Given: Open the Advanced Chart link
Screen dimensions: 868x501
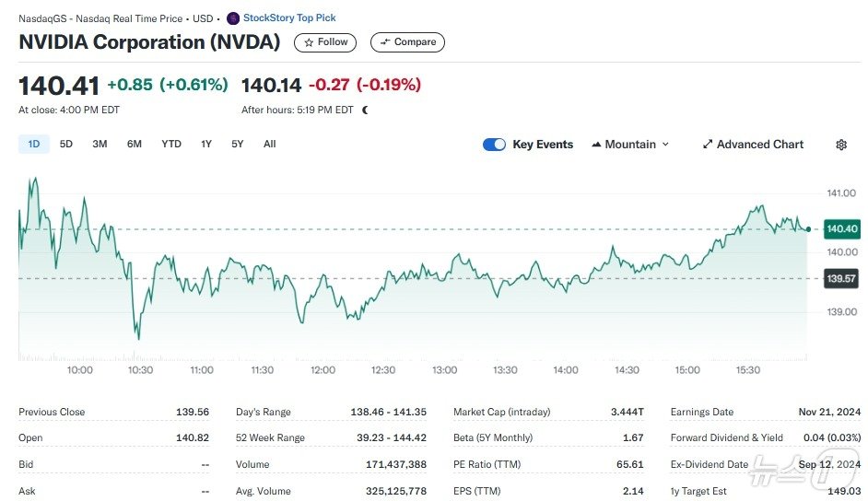Looking at the screenshot, I should click(x=760, y=145).
